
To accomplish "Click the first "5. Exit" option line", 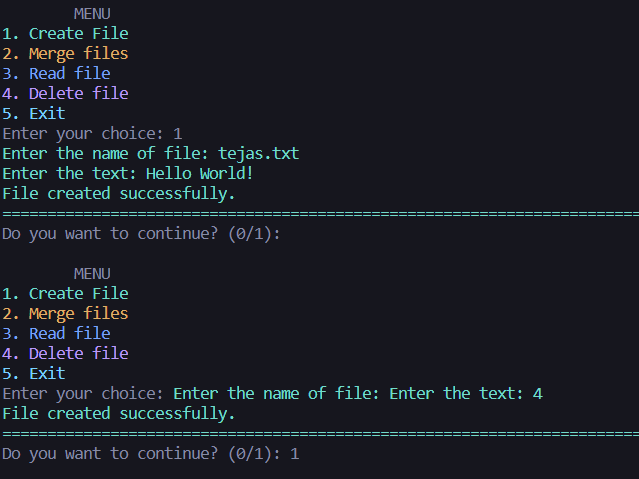I will tap(33, 114).
